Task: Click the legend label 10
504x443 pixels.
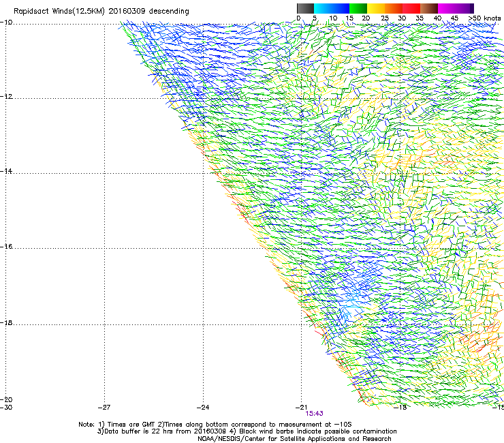Action: click(333, 18)
